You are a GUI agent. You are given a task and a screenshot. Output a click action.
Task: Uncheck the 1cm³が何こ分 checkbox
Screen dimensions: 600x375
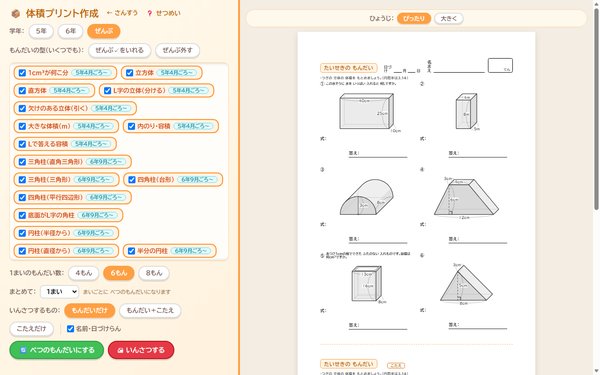tap(22, 73)
